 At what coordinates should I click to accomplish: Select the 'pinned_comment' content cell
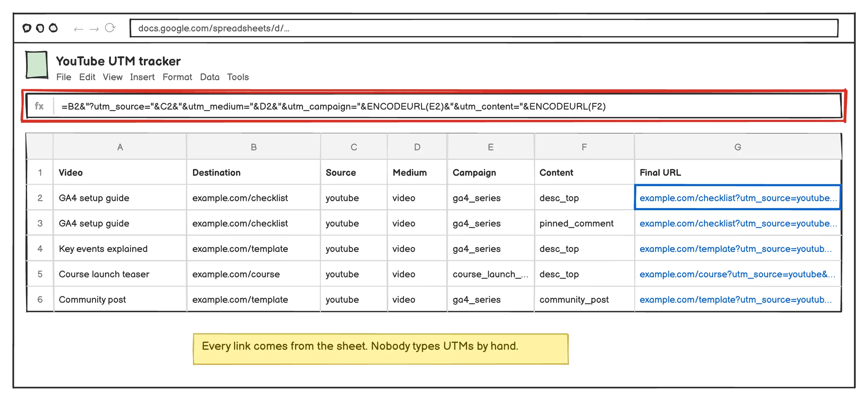pyautogui.click(x=584, y=223)
